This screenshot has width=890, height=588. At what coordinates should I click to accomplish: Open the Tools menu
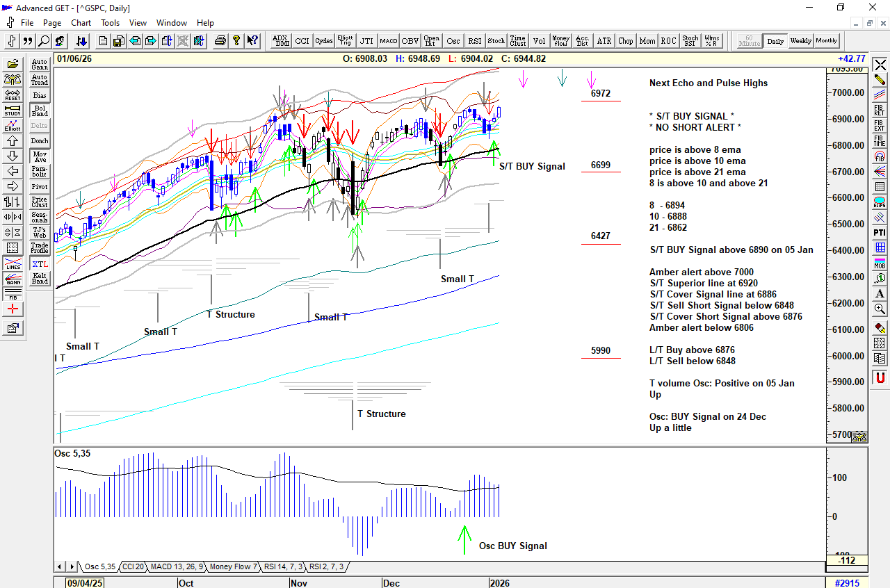point(110,23)
